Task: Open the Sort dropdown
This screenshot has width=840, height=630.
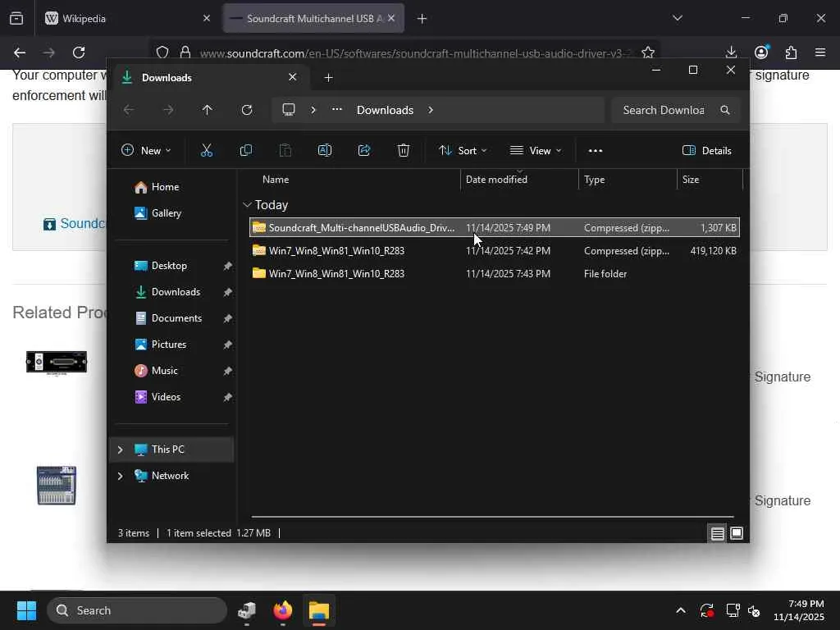Action: [x=463, y=151]
